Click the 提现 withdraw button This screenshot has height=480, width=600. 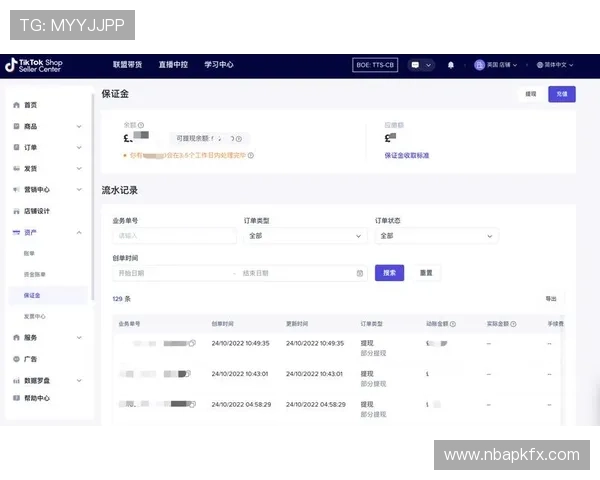531,94
